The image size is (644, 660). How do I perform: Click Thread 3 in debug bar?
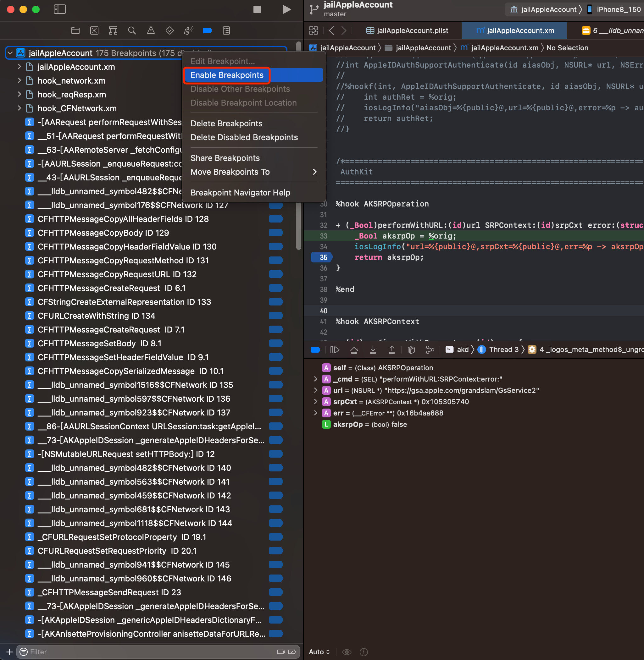pos(498,349)
